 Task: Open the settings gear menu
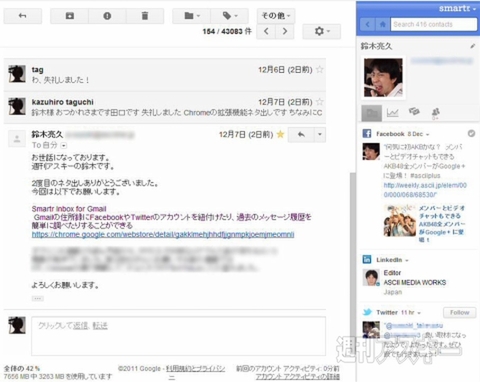(322, 31)
